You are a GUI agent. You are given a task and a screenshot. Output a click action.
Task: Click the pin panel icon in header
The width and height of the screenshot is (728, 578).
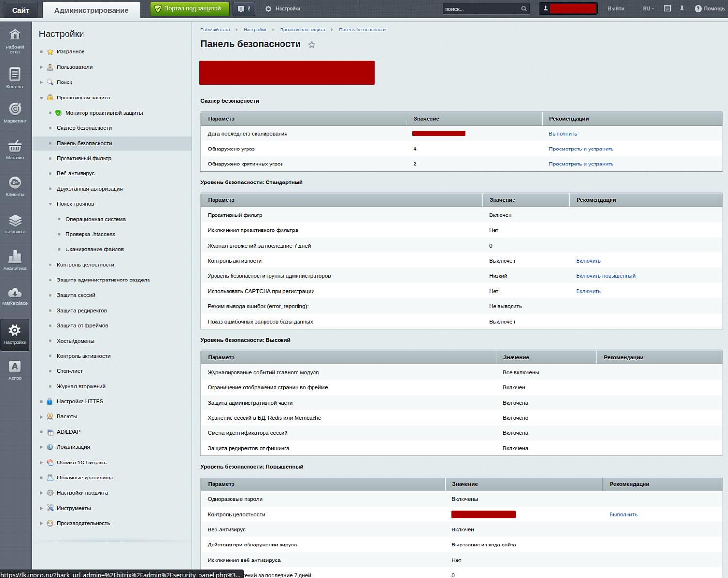tap(682, 9)
